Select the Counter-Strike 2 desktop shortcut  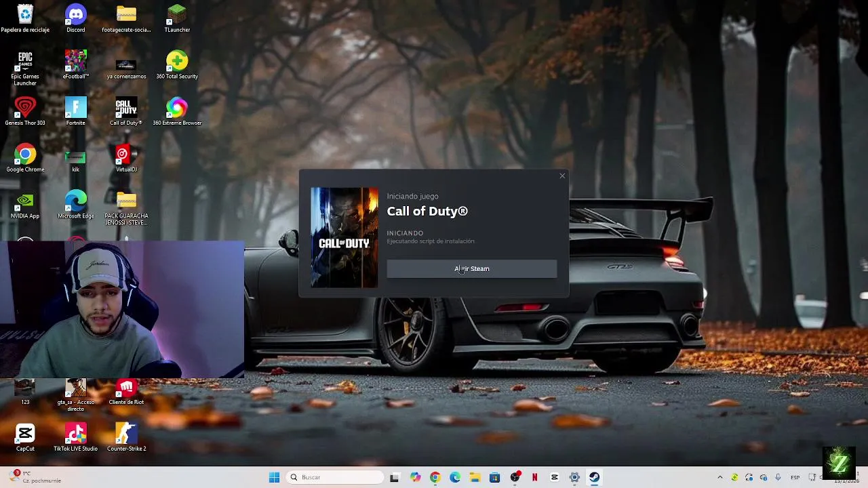click(x=126, y=437)
